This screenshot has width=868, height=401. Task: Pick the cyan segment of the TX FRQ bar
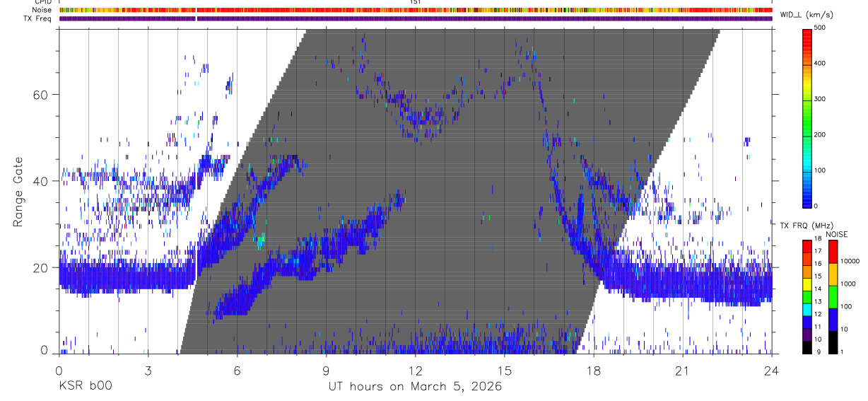pos(807,310)
